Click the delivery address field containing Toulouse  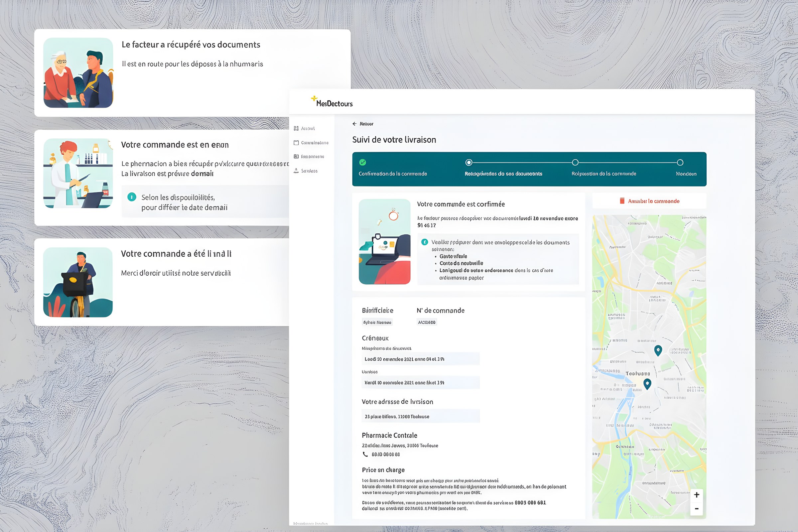click(x=421, y=416)
